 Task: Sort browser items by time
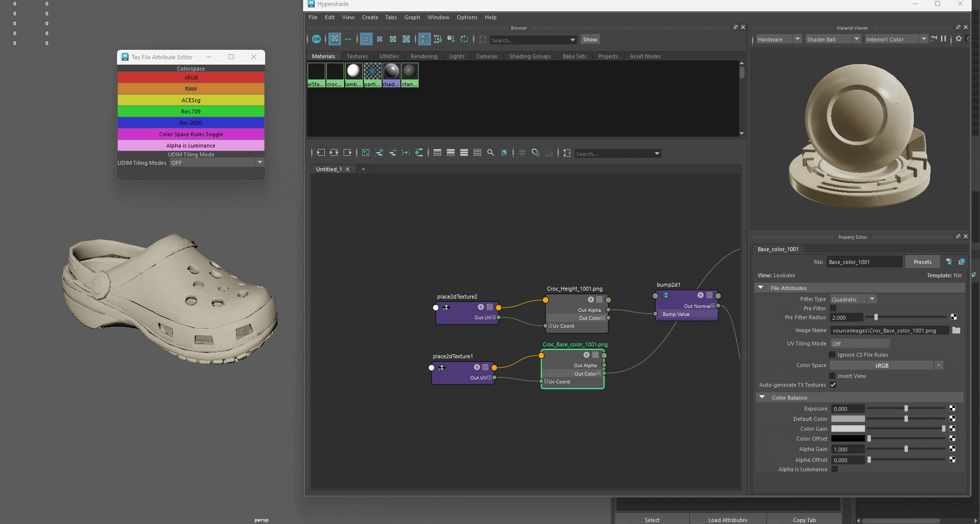click(451, 39)
